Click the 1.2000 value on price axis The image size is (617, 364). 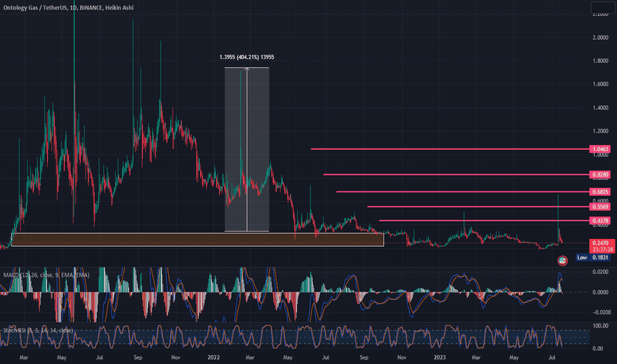point(600,131)
